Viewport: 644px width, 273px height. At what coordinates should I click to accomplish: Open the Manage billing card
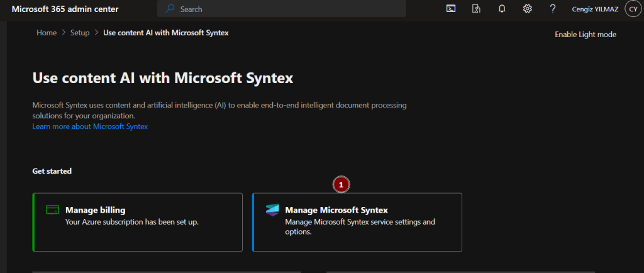click(x=137, y=222)
